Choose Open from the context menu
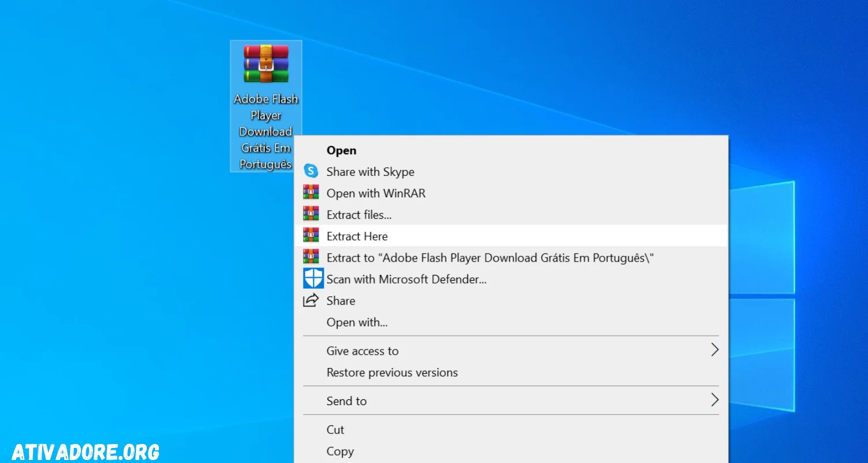This screenshot has width=868, height=463. pyautogui.click(x=511, y=150)
